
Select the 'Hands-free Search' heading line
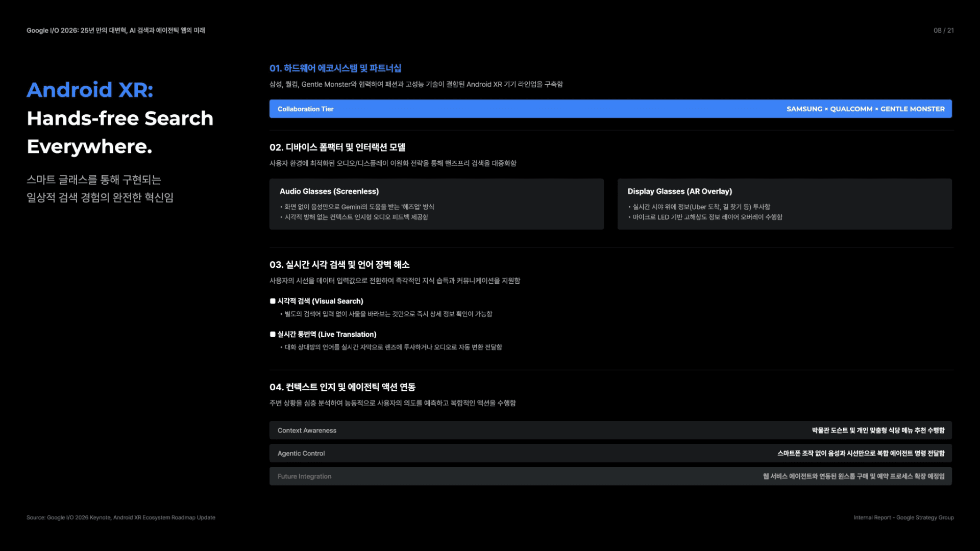coord(120,118)
